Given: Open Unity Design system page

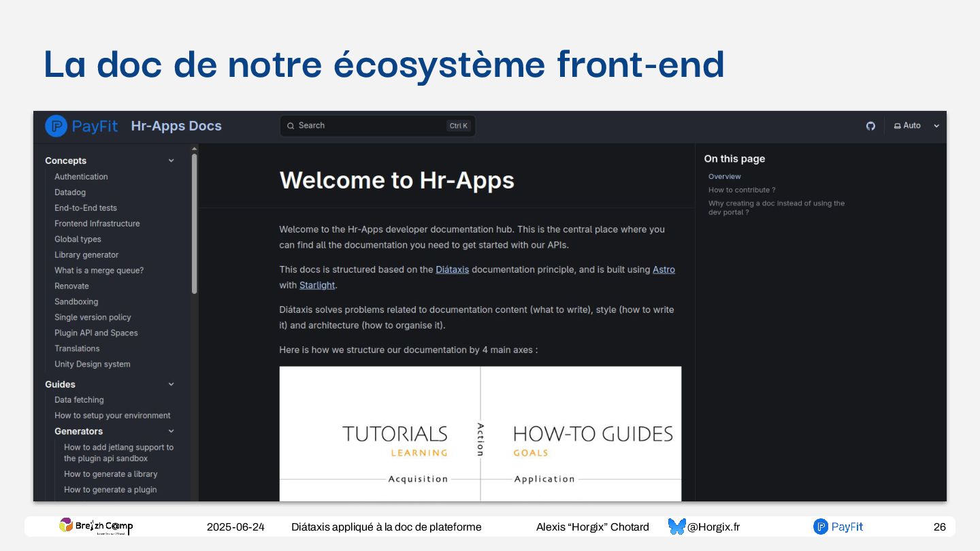Looking at the screenshot, I should [93, 365].
